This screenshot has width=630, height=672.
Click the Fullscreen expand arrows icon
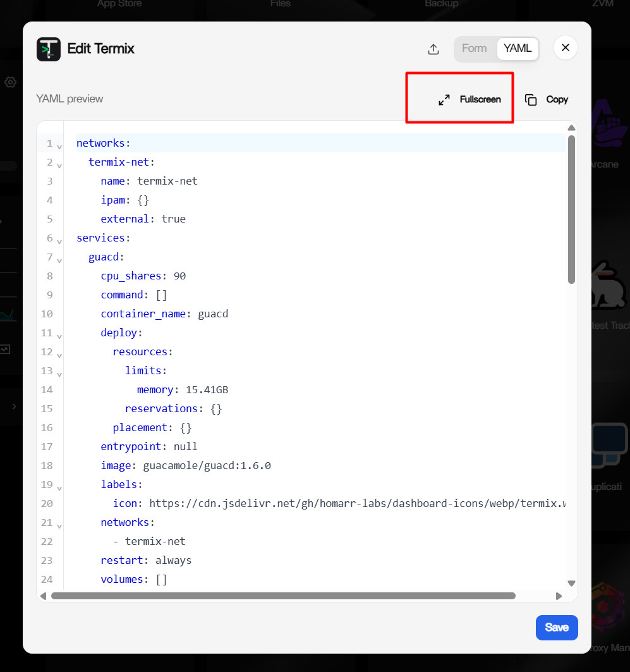444,99
